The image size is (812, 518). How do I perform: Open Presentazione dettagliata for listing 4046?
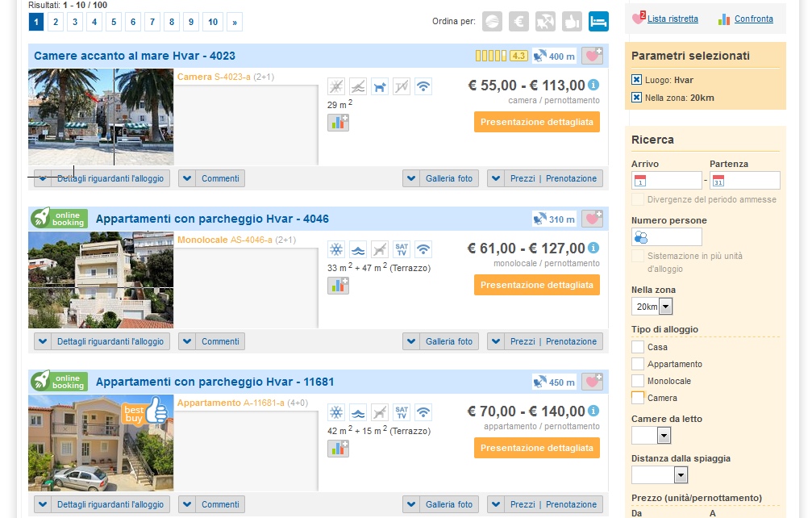[x=537, y=285]
